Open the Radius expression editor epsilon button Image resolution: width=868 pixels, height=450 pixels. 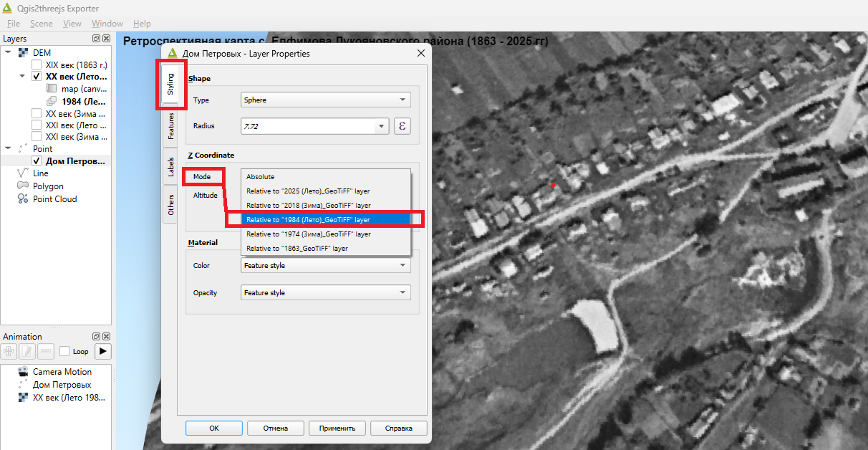(402, 126)
